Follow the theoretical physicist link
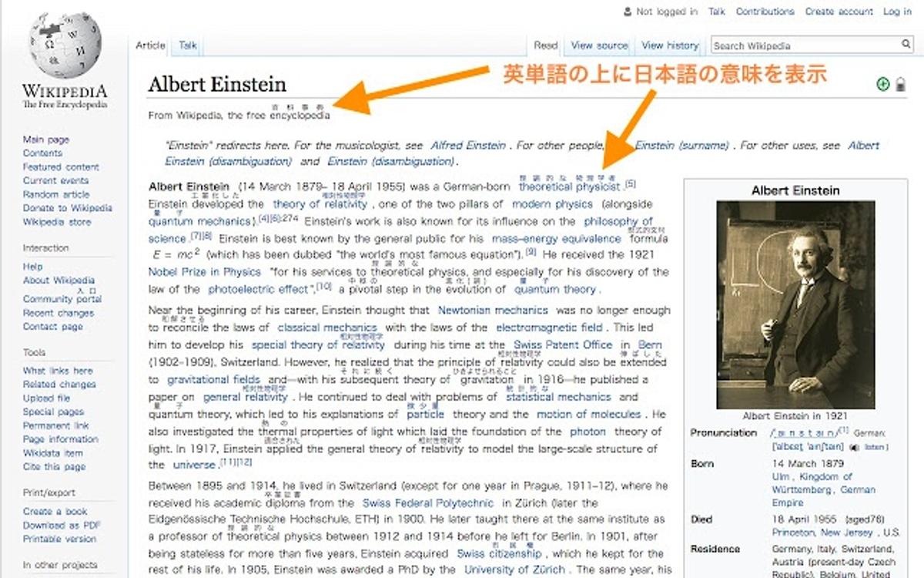924x578 pixels. 569,187
